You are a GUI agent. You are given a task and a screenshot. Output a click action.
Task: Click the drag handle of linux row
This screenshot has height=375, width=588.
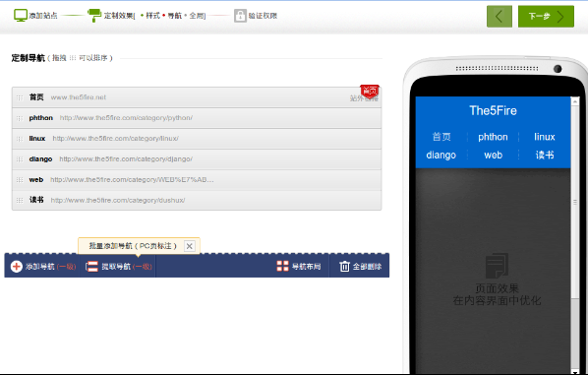(20, 139)
